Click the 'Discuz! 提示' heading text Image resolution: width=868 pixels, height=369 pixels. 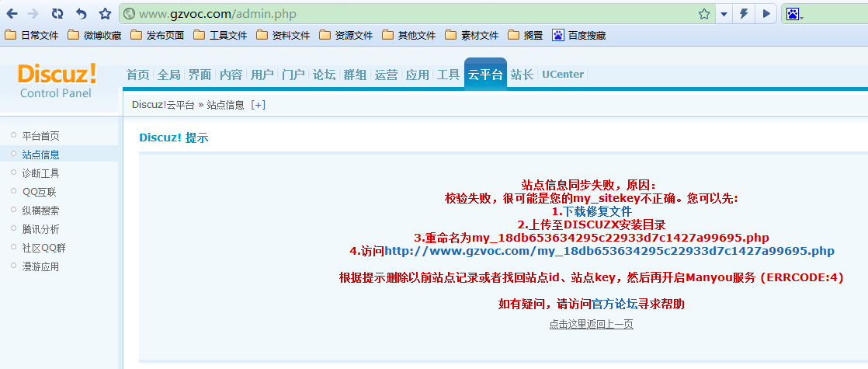(174, 138)
